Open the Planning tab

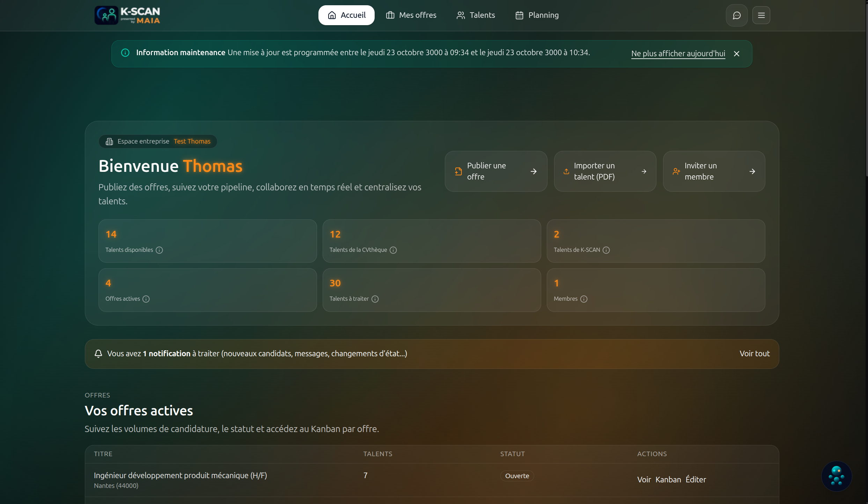pyautogui.click(x=537, y=15)
